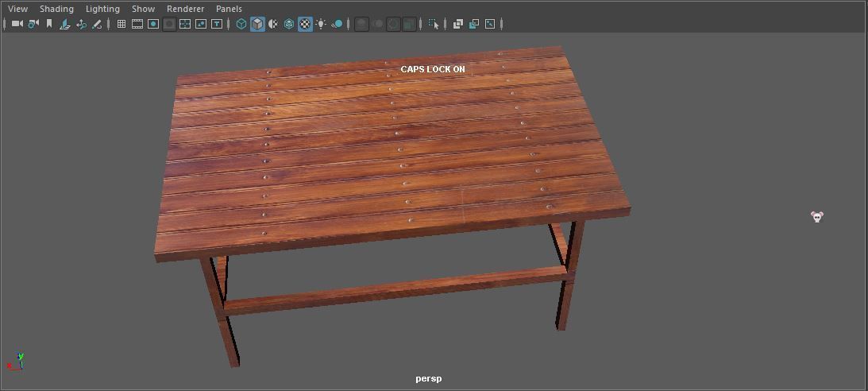Screen dimensions: 868x391
Task: Click the X-Ray Joints icon
Action: click(490, 24)
